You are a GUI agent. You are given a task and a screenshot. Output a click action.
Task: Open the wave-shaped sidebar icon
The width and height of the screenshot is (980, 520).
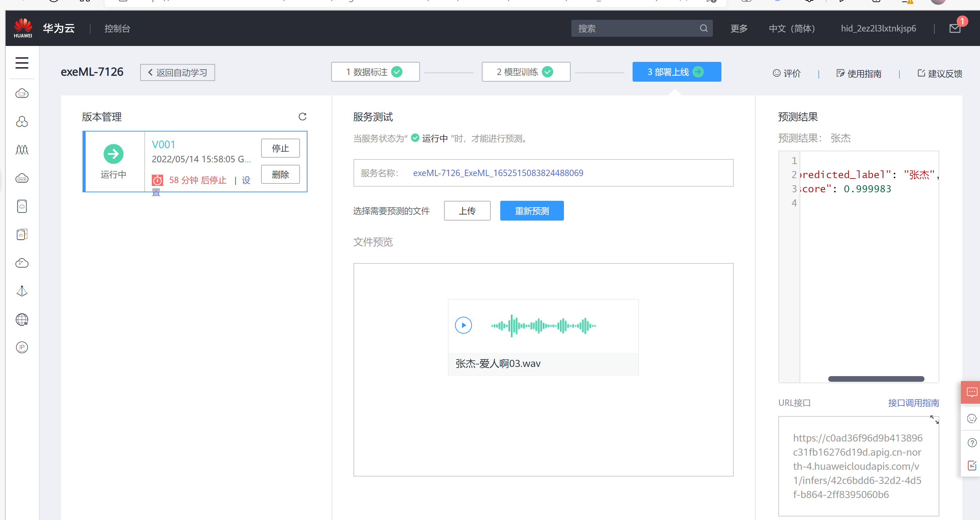pos(22,150)
